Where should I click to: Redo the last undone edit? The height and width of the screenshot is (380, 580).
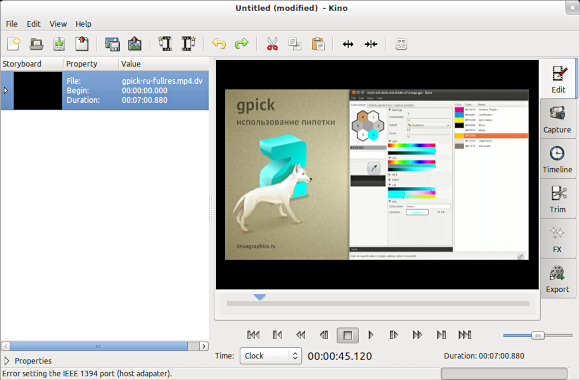242,44
